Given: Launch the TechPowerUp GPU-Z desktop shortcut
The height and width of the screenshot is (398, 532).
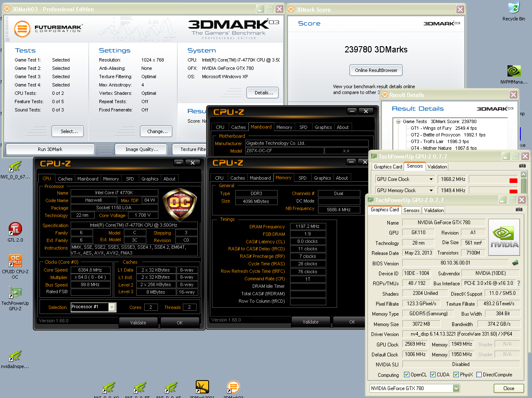Looking at the screenshot, I should click(x=15, y=299).
